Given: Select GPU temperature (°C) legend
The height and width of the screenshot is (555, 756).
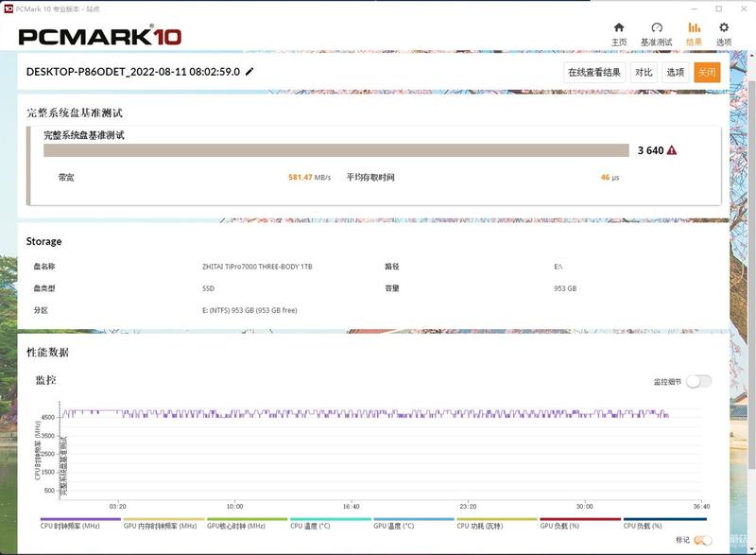Looking at the screenshot, I should point(414,524).
